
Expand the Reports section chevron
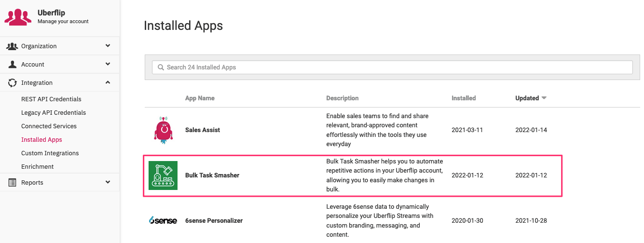[108, 183]
